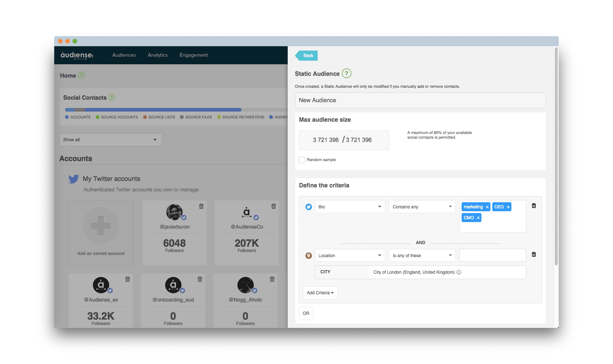Toggle the SOURCE FILES legend item
Screen dimensions: 613x364
point(196,117)
